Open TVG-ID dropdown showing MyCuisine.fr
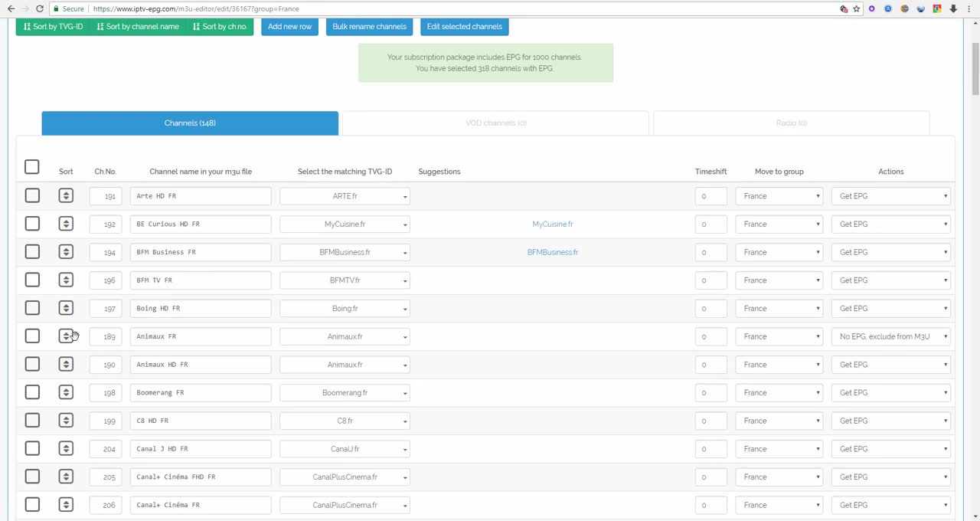 345,224
